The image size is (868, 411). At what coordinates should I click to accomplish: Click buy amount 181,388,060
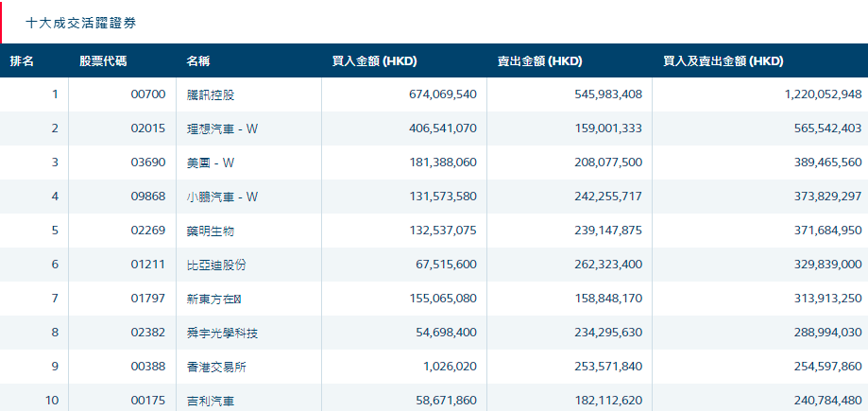point(443,163)
